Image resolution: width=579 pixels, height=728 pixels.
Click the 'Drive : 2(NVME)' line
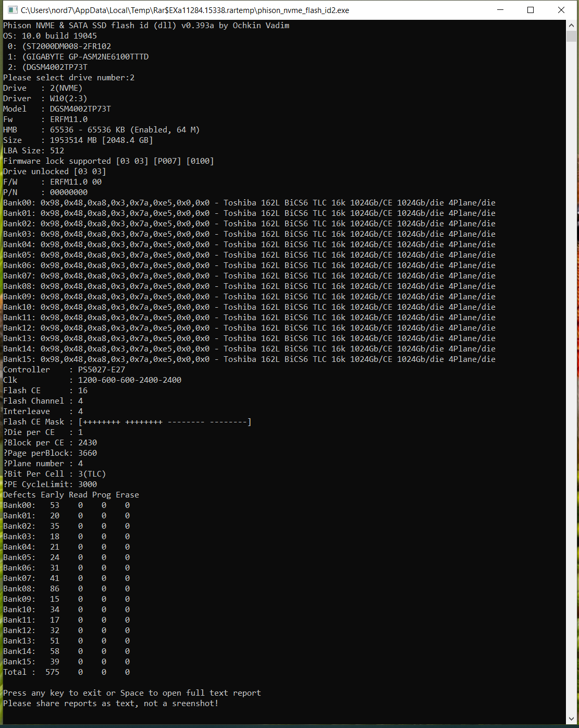click(x=43, y=88)
